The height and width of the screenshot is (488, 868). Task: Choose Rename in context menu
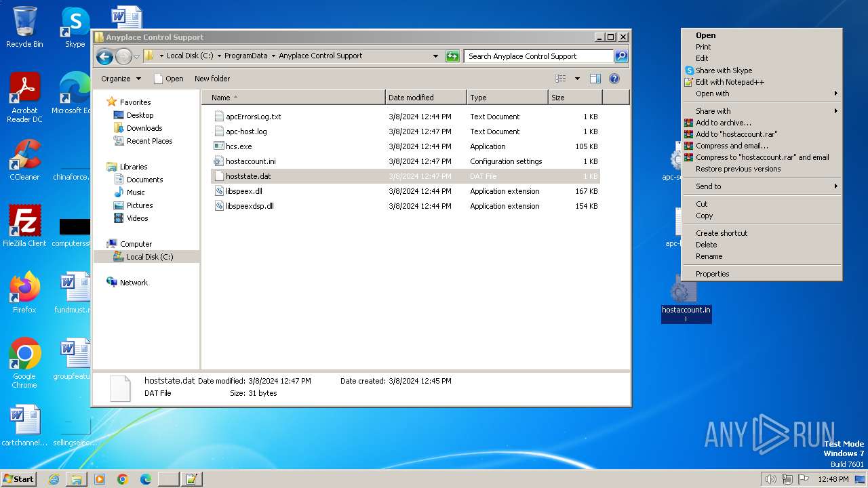click(x=762, y=256)
